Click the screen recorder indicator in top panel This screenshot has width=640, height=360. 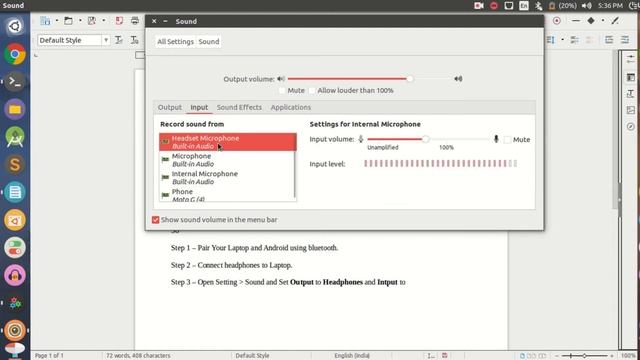479,6
